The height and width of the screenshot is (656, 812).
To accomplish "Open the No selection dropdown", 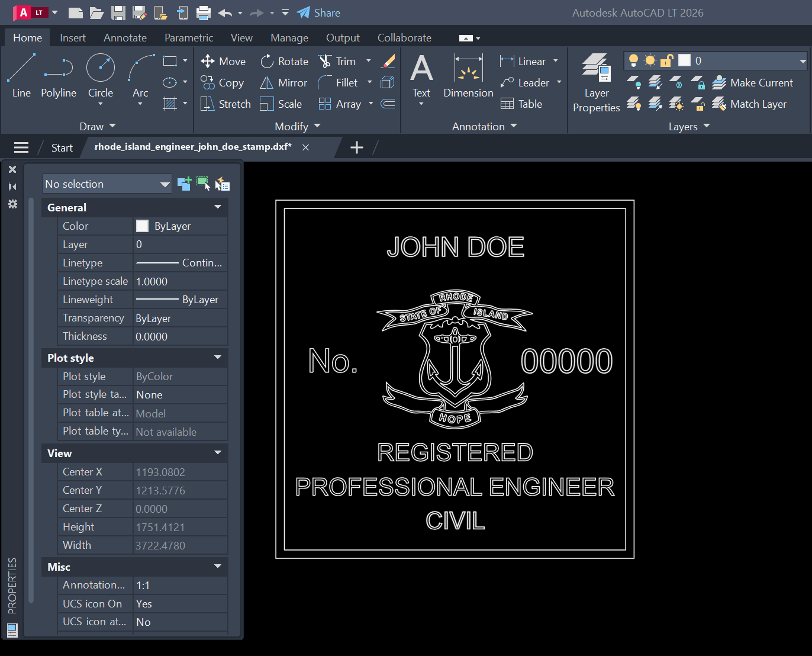I will click(107, 184).
